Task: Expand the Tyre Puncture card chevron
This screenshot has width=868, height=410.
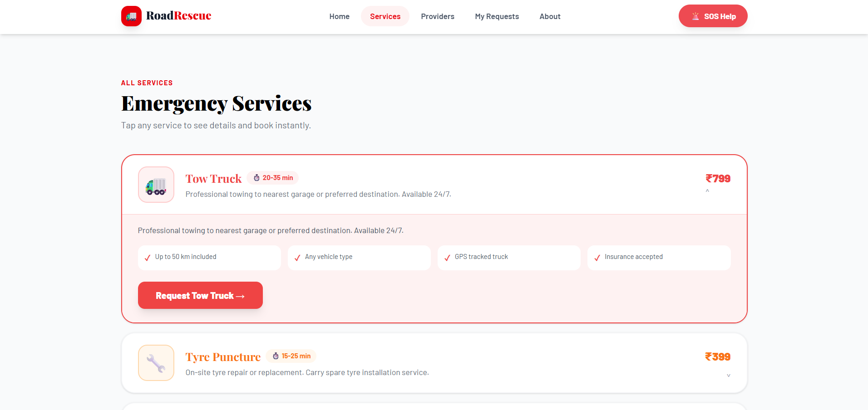Action: [x=728, y=376]
